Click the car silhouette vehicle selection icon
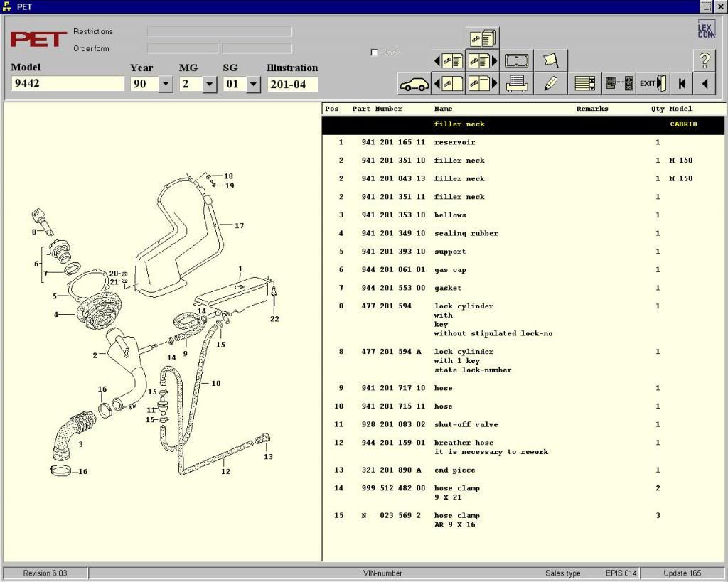This screenshot has width=728, height=582. (x=414, y=84)
